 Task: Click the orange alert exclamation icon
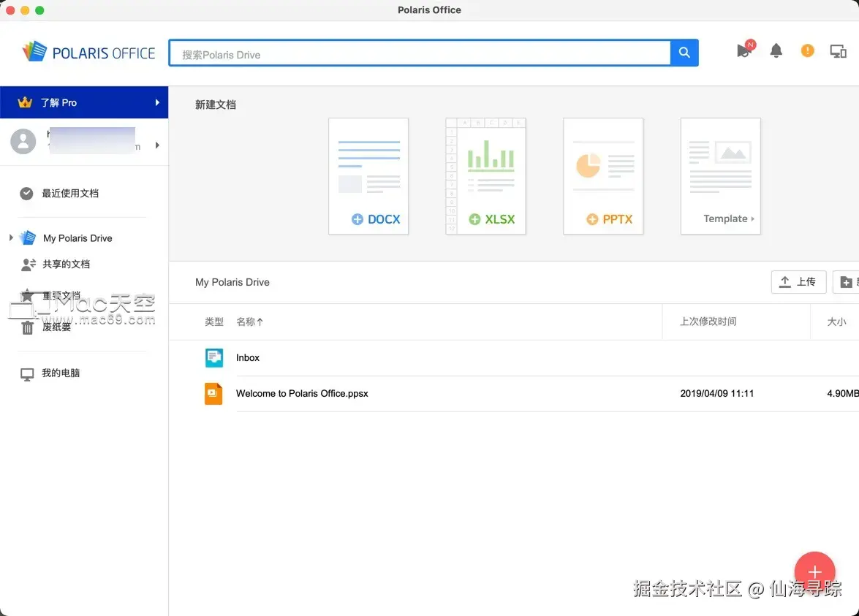click(807, 50)
